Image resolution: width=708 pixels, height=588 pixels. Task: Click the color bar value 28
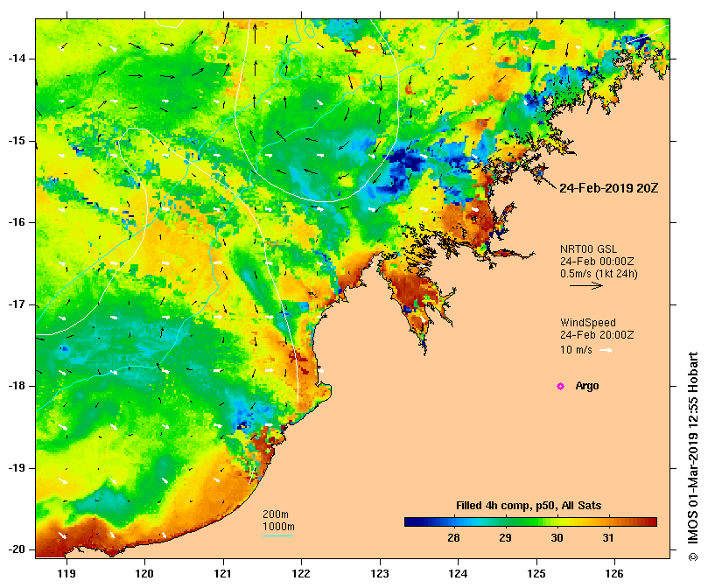(453, 538)
